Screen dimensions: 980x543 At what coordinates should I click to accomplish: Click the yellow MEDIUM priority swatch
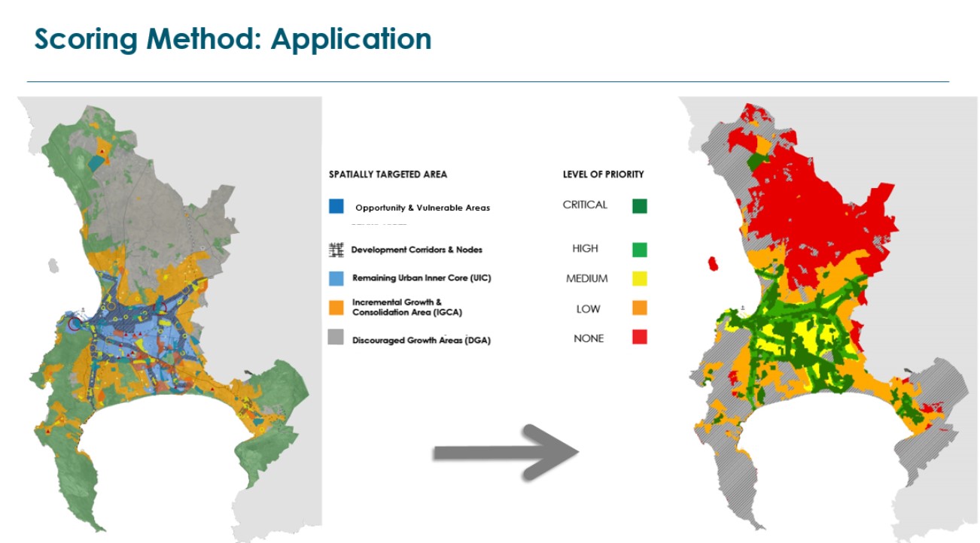640,279
